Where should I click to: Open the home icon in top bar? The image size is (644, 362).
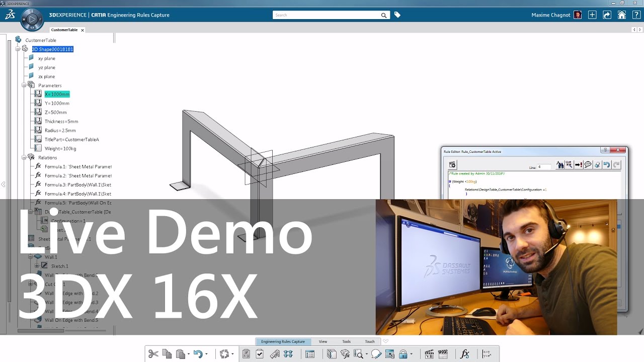point(622,15)
